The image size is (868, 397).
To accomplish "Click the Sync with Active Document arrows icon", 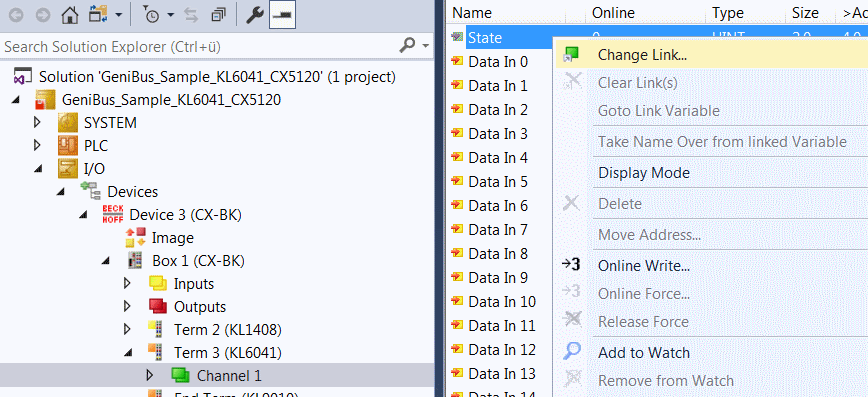I will tap(192, 16).
